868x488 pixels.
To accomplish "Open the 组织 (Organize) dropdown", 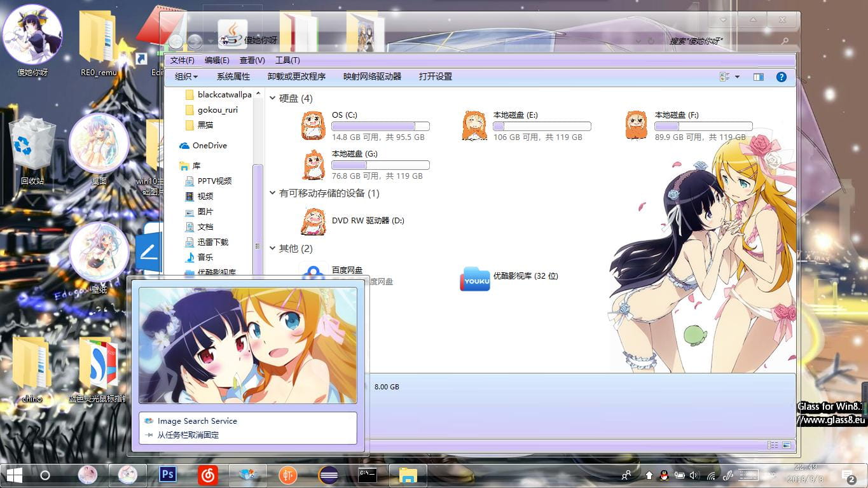I will pyautogui.click(x=186, y=76).
